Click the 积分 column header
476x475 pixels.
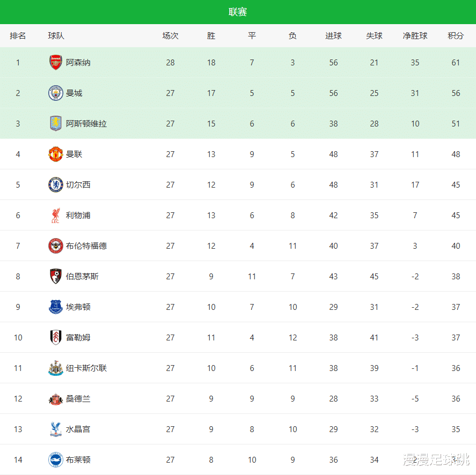(456, 36)
